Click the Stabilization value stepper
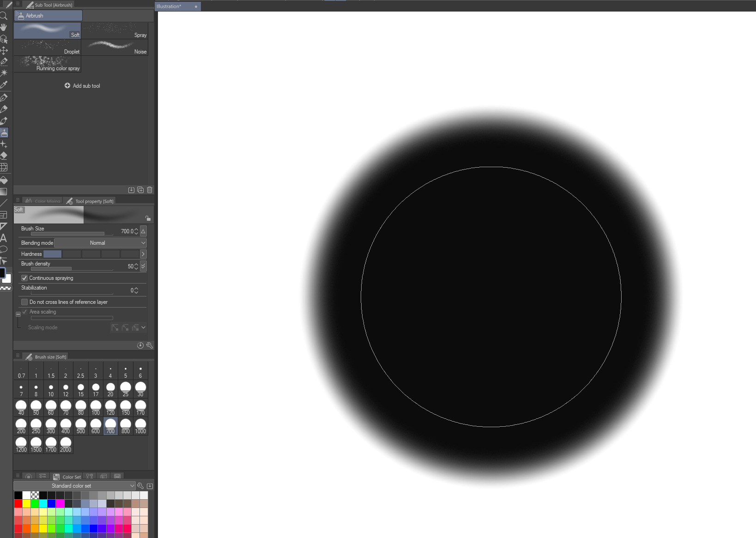 pos(136,290)
